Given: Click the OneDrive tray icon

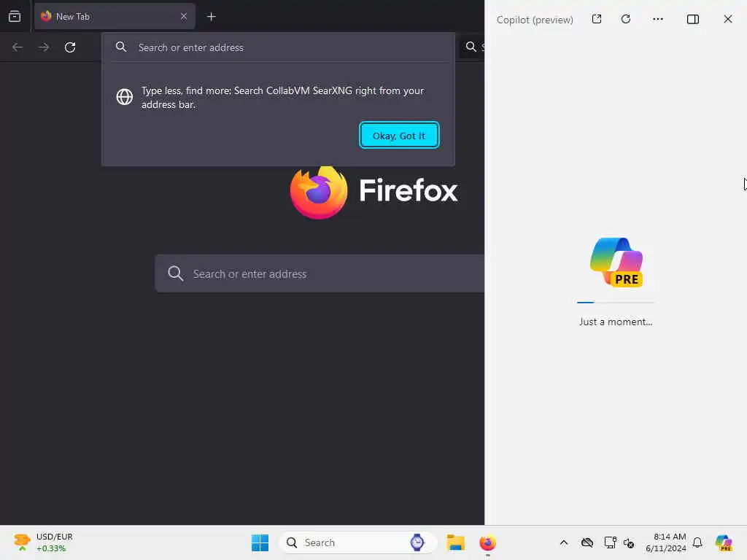Looking at the screenshot, I should tap(587, 542).
